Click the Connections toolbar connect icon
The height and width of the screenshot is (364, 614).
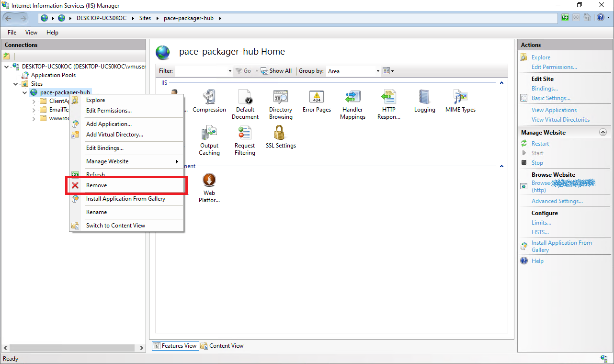pyautogui.click(x=6, y=56)
